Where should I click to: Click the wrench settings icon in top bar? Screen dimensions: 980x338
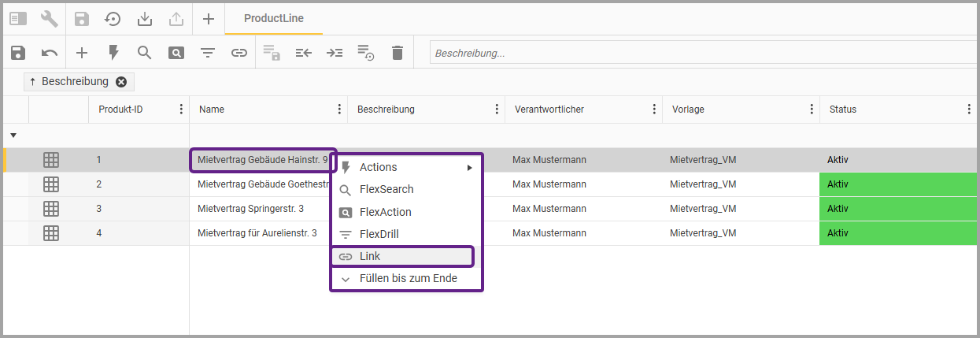(50, 19)
